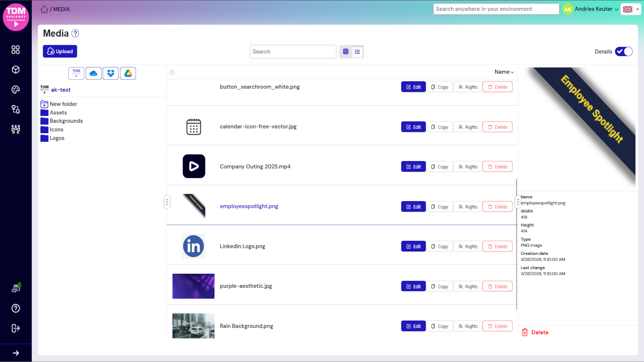Open the Google Drive media source
The height and width of the screenshot is (362, 644).
(x=128, y=73)
